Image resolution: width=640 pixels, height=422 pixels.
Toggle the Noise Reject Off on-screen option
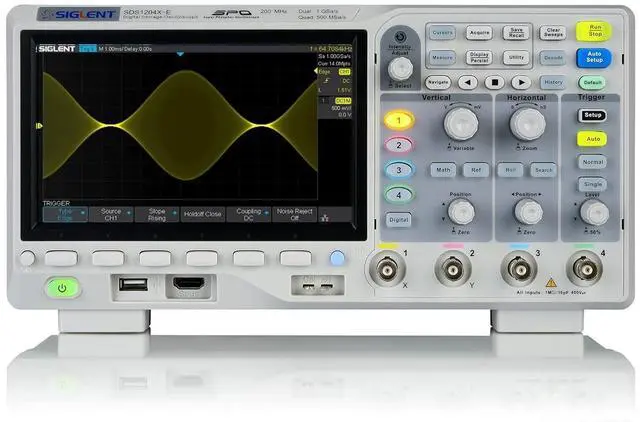pyautogui.click(x=294, y=214)
